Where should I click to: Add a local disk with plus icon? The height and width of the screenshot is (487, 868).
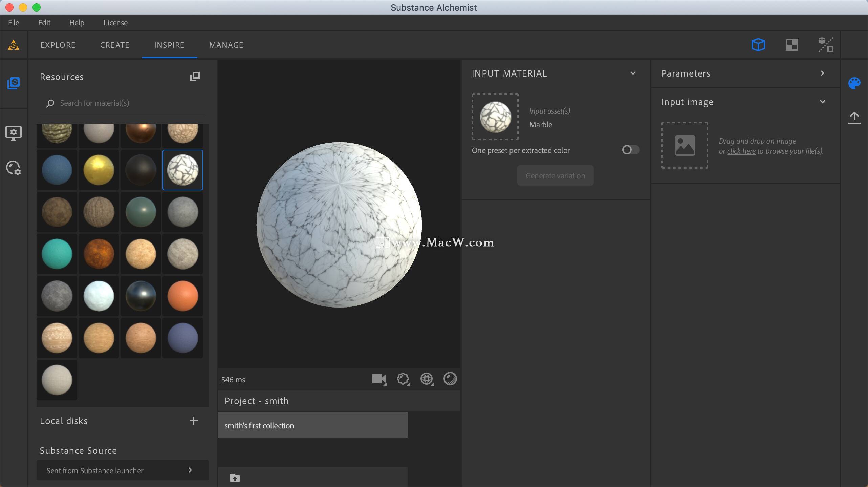click(x=194, y=421)
